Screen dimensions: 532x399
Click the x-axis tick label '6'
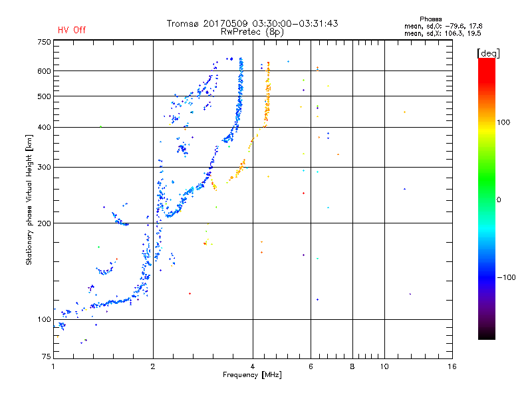(x=311, y=366)
